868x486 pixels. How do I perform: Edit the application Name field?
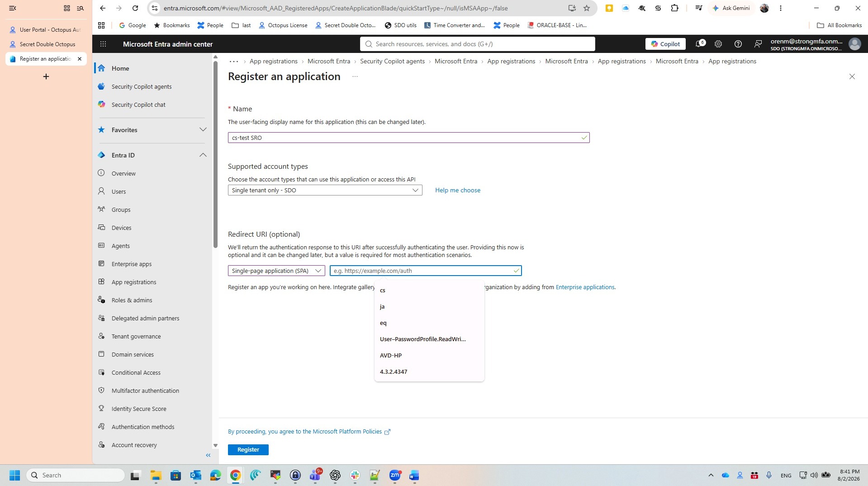pos(408,138)
